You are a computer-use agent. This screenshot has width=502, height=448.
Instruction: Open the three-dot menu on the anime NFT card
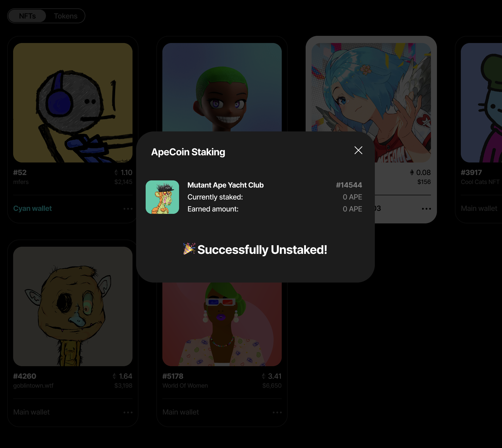[x=426, y=209]
